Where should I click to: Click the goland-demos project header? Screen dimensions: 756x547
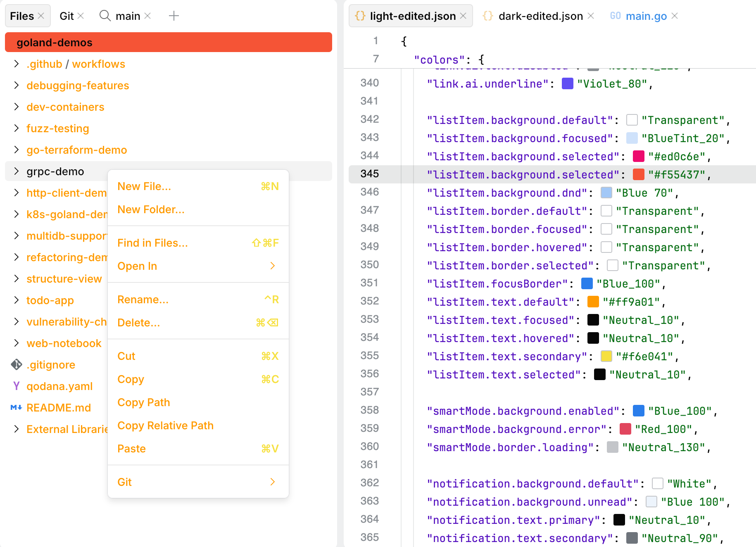click(x=54, y=42)
